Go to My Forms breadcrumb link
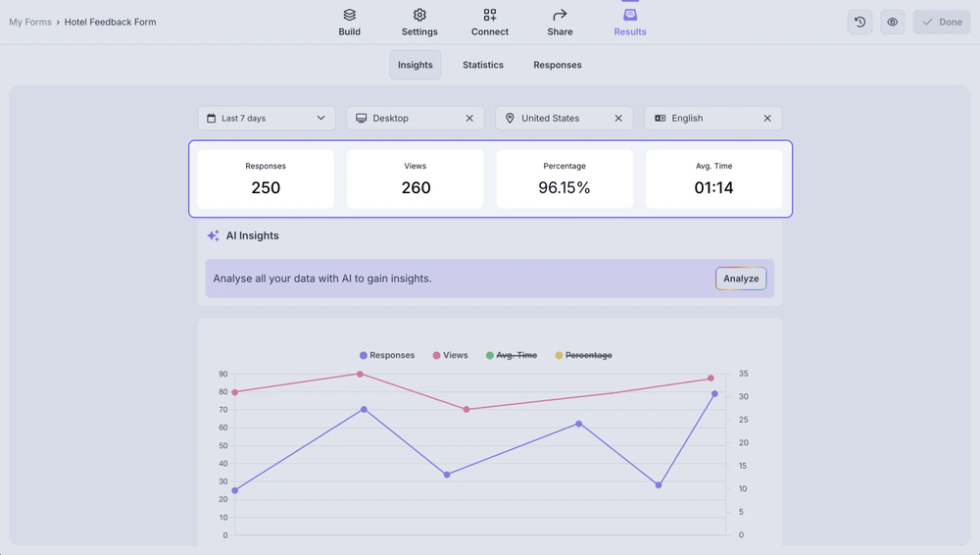The width and height of the screenshot is (980, 555). [x=29, y=22]
